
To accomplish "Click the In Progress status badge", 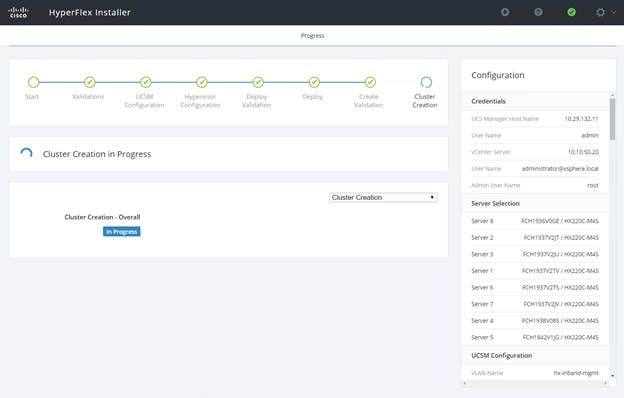I will point(121,232).
